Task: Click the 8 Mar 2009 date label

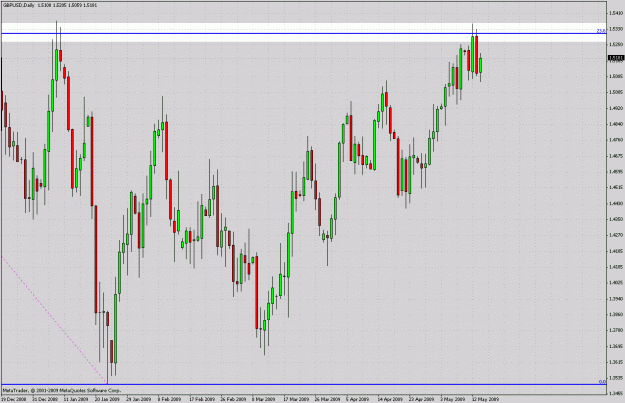Action: (263, 399)
